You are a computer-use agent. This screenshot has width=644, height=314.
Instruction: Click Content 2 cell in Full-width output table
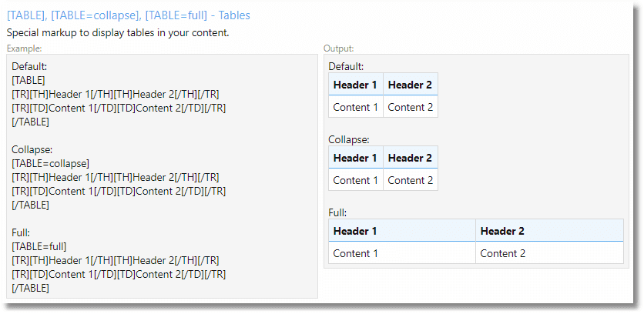click(502, 253)
